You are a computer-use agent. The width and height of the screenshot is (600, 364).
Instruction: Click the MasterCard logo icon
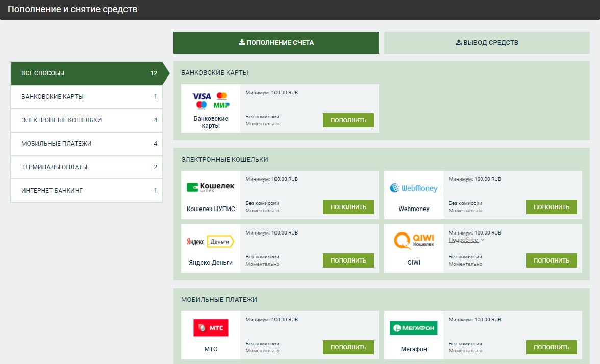click(x=221, y=96)
